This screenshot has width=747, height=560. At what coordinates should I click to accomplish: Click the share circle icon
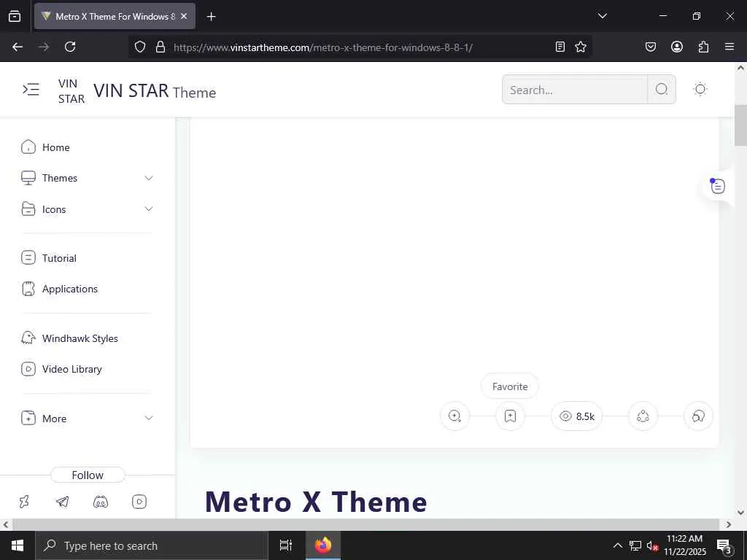(x=643, y=416)
